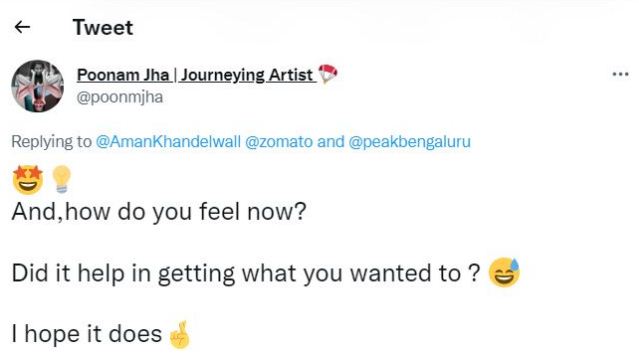This screenshot has height=364, width=639.
Task: Click 'And,how do you feel now?' text
Action: [159, 212]
